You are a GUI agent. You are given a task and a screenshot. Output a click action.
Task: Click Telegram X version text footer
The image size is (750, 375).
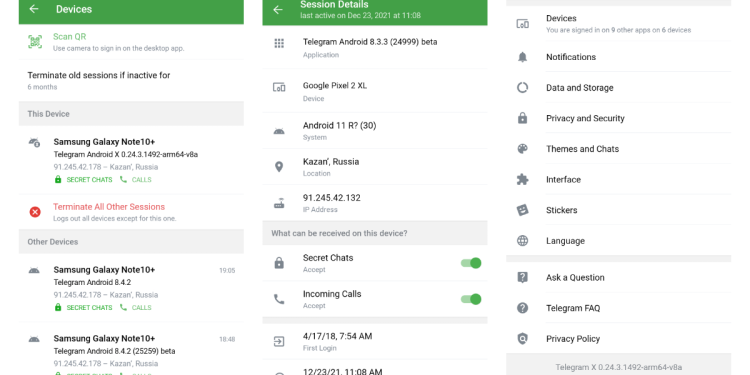pos(618,367)
